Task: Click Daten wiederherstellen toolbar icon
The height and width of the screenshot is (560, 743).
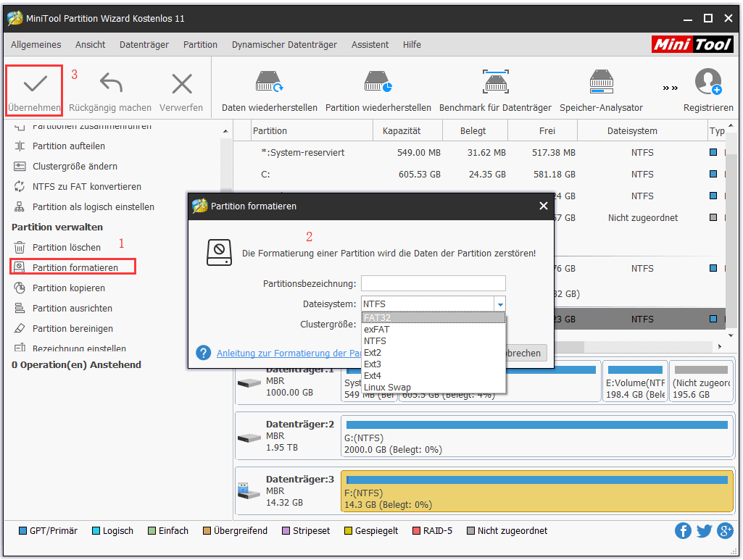Action: [269, 83]
